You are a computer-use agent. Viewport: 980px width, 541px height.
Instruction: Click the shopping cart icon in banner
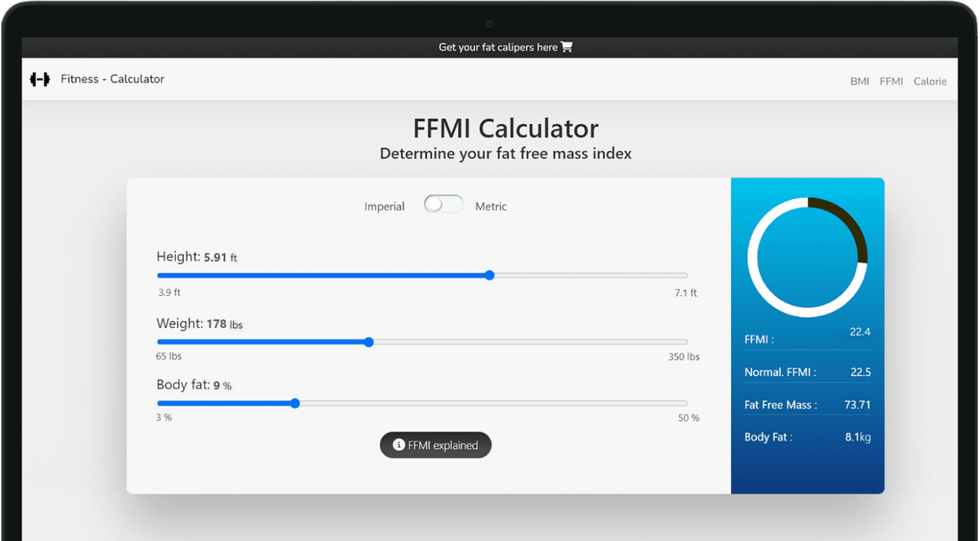pos(566,46)
